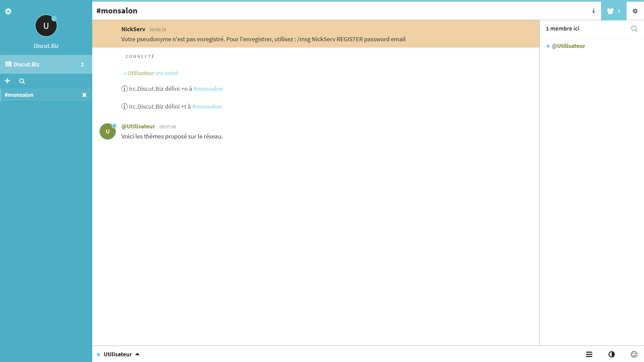This screenshot has width=644, height=362.
Task: Click plus icon to add channel
Action: coord(7,81)
